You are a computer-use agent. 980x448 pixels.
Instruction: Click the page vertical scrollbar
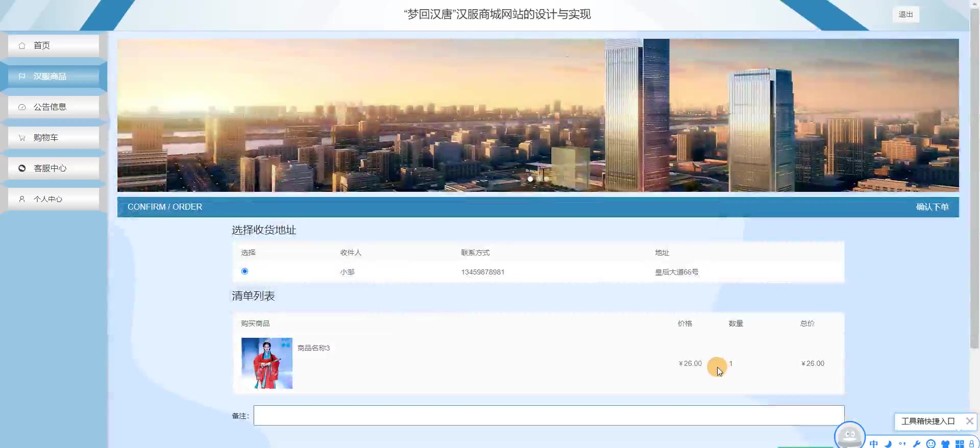[x=974, y=179]
